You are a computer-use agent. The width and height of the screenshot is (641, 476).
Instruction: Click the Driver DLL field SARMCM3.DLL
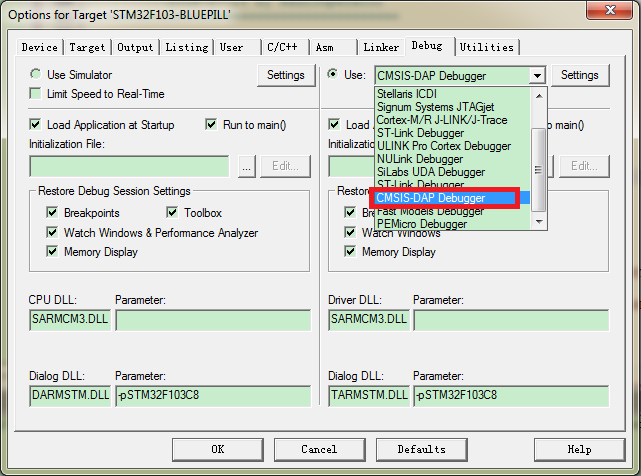[369, 319]
